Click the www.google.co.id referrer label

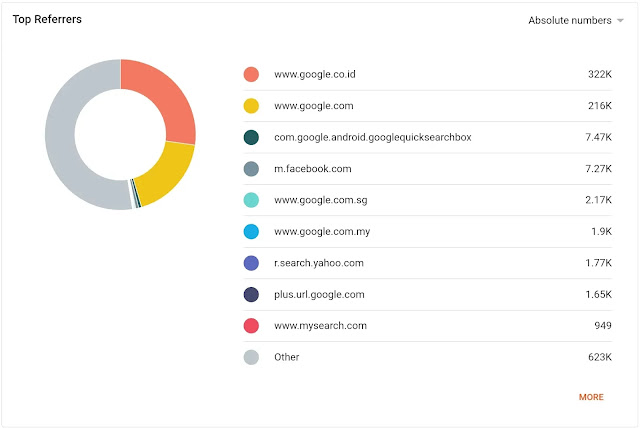[315, 74]
